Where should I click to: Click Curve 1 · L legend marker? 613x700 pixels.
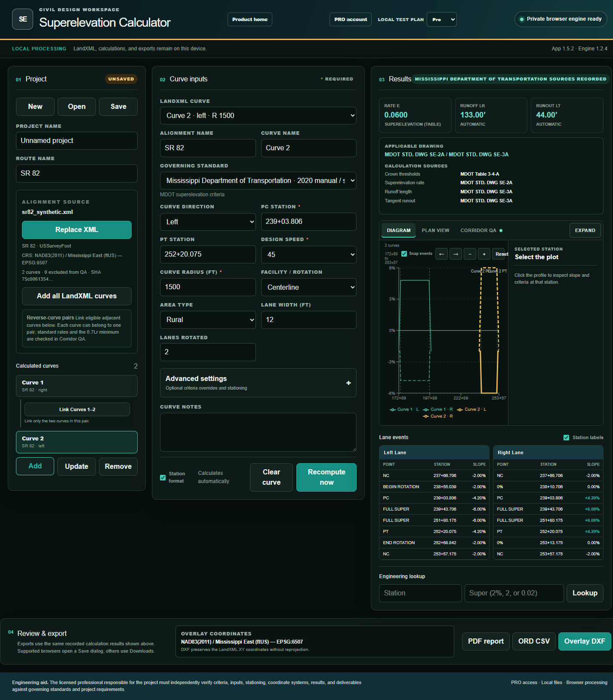(392, 409)
